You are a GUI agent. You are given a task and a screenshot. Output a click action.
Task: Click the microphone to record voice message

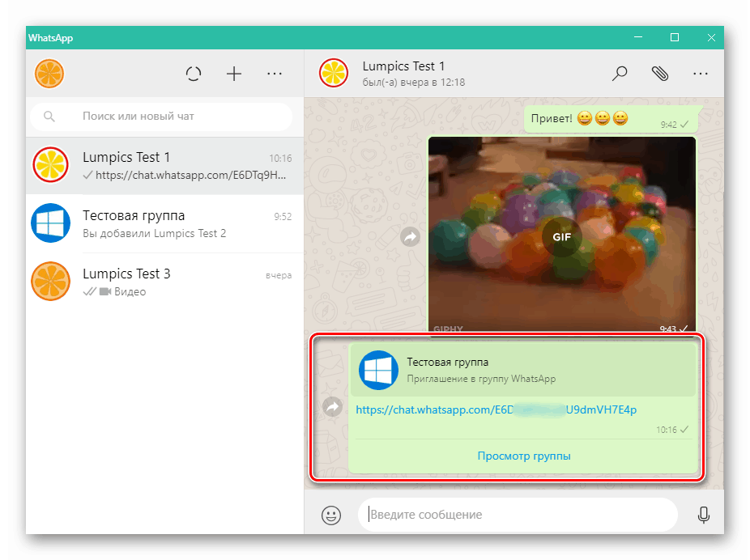click(x=703, y=514)
